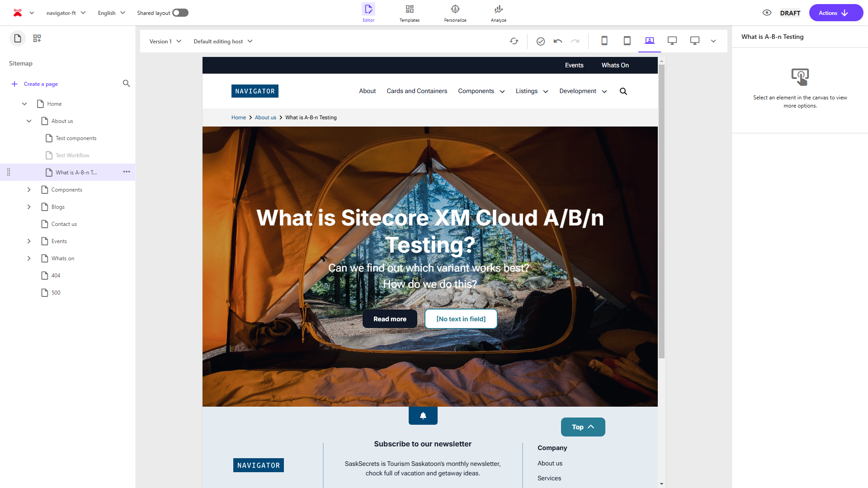This screenshot has height=488, width=868.
Task: Click Cards and Containers nav item
Action: point(417,91)
